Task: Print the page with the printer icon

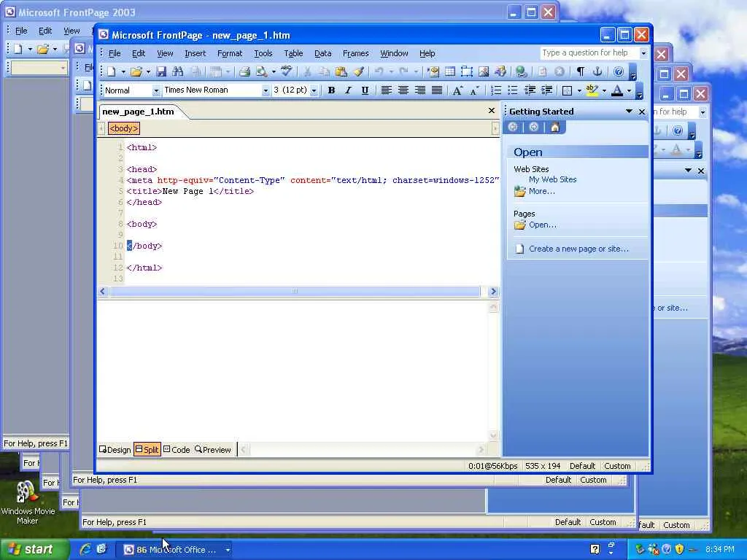Action: [x=245, y=72]
